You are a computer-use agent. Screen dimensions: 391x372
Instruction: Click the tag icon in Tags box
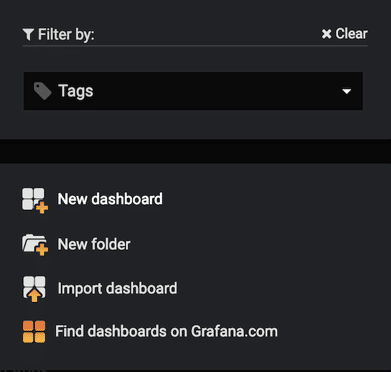43,91
